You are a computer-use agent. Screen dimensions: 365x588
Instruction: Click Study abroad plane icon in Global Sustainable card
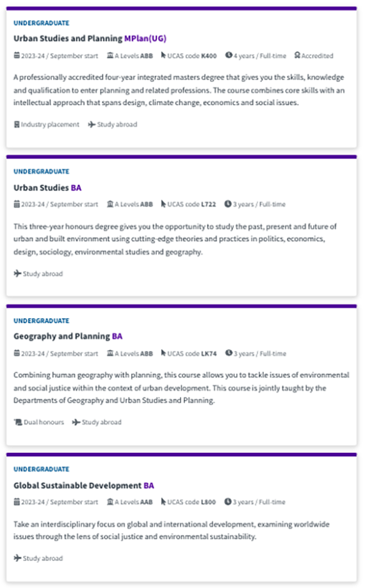pos(17,558)
